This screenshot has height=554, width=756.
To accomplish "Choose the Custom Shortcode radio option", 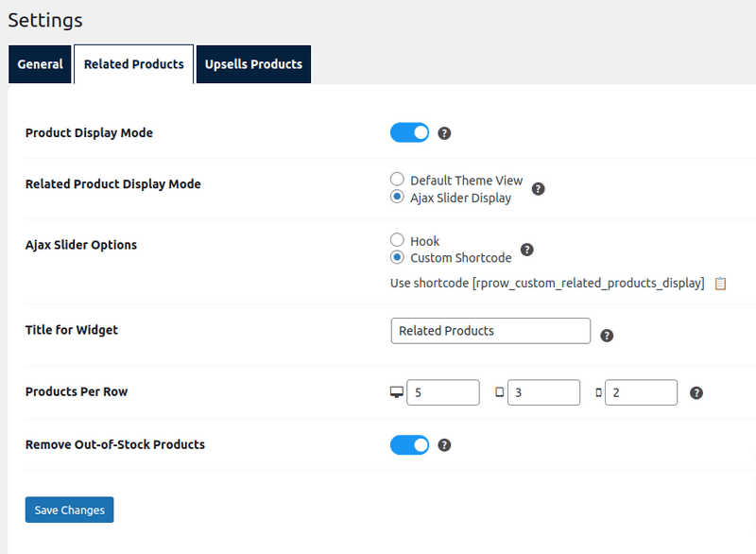I will tap(398, 258).
